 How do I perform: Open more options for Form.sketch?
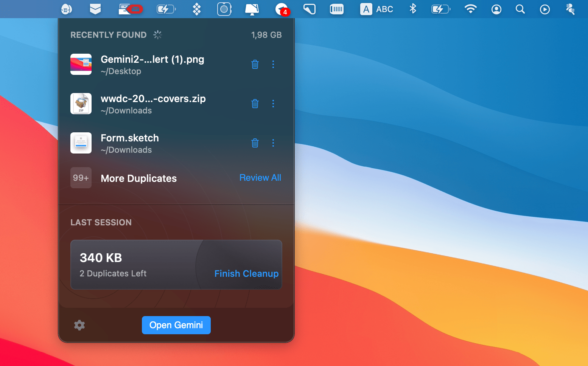273,143
